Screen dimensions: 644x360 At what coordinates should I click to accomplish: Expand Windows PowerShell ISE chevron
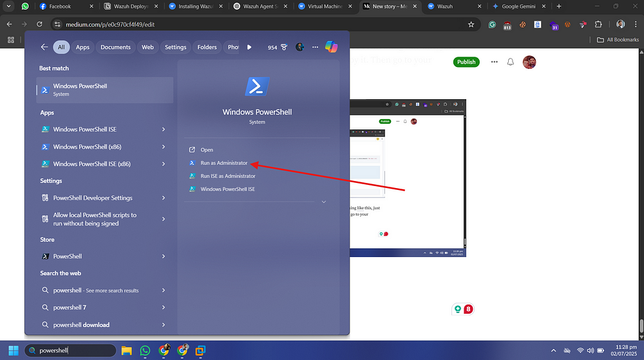[164, 129]
